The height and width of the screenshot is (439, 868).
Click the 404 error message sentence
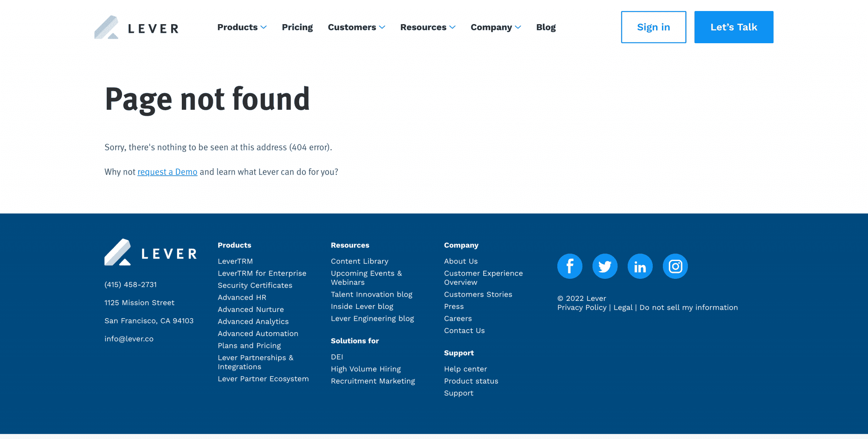tap(218, 147)
